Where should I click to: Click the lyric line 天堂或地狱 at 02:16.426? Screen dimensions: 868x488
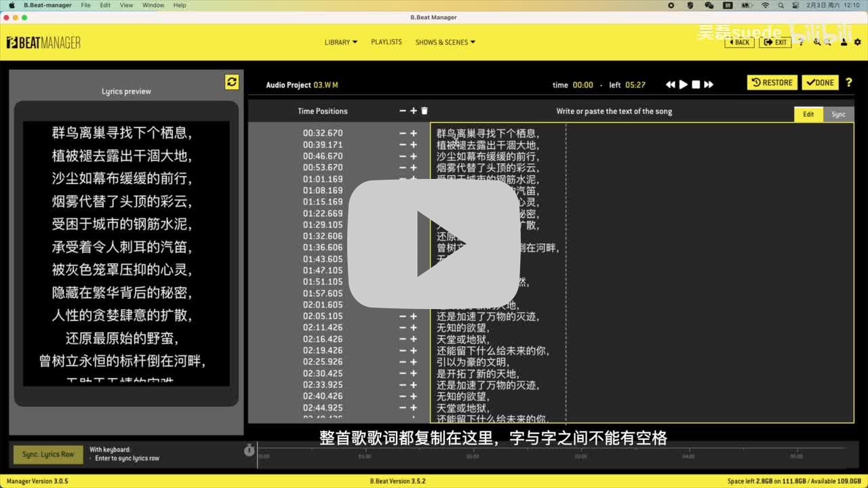(x=463, y=340)
